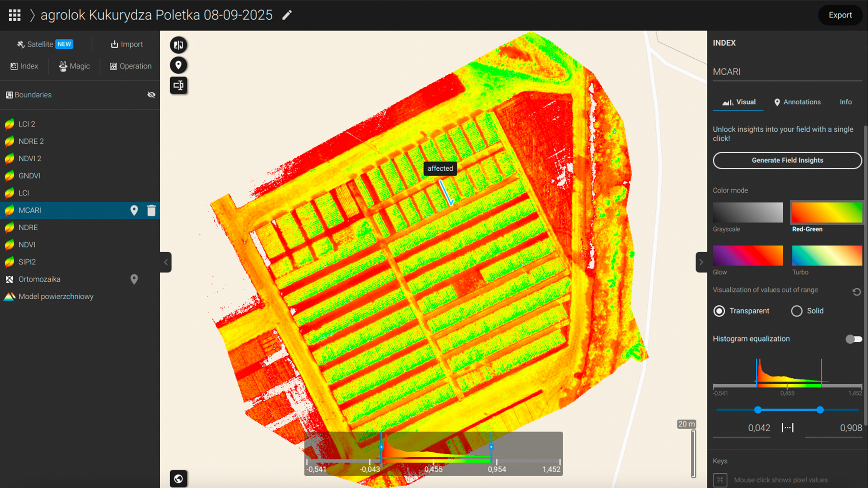868x488 pixels.
Task: Click the range lock icon between values
Action: point(787,428)
